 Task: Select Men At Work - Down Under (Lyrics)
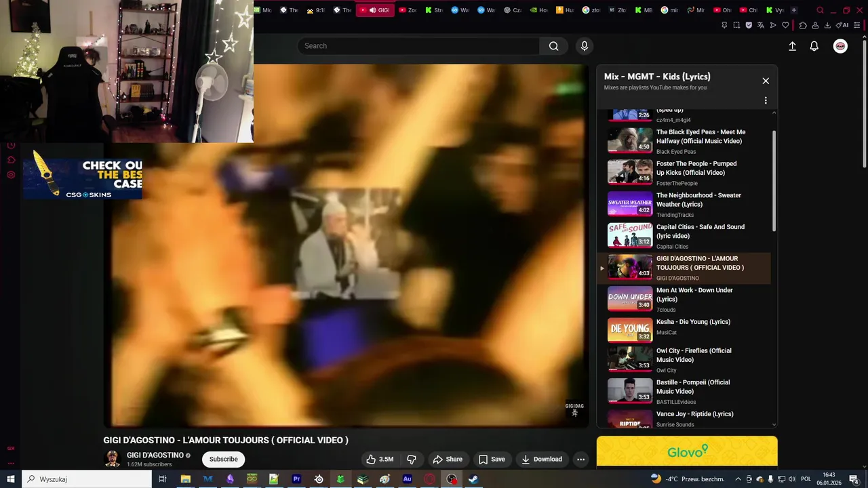pyautogui.click(x=685, y=300)
